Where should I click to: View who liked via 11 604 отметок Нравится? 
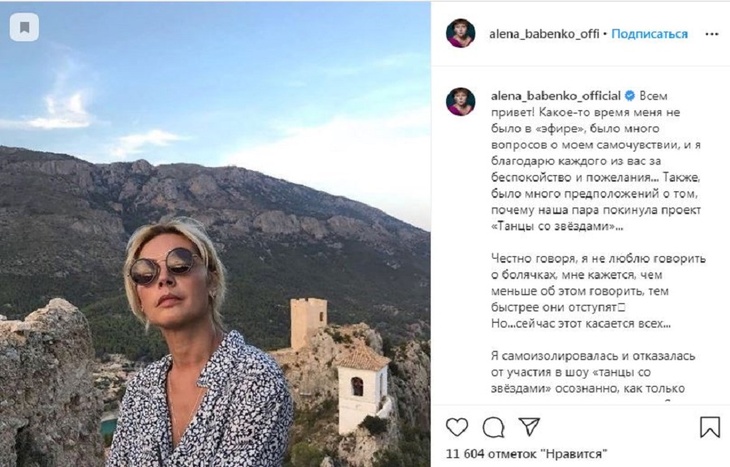(x=527, y=453)
